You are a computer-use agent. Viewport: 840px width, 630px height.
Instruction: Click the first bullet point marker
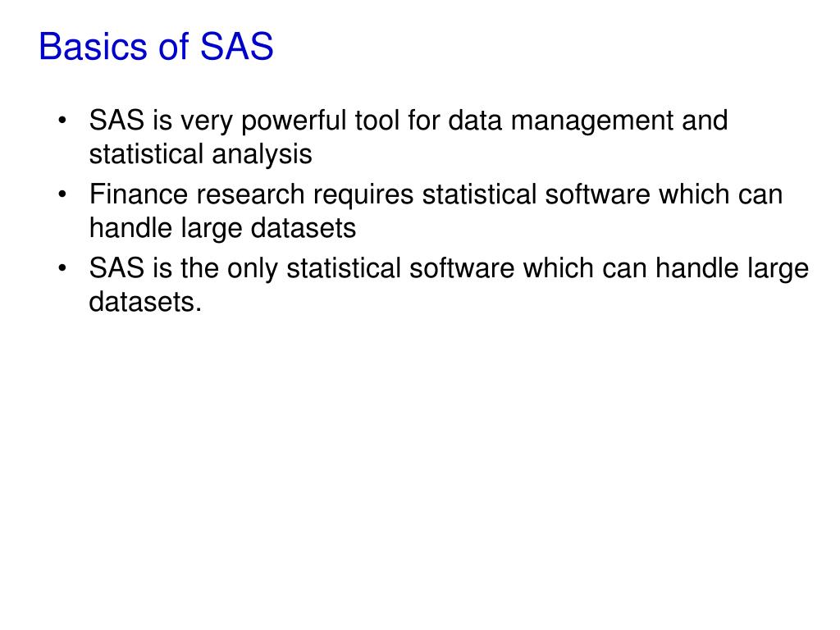click(64, 121)
